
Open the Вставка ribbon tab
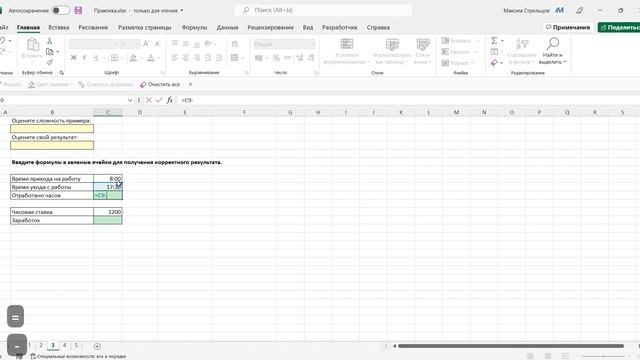[x=58, y=27]
